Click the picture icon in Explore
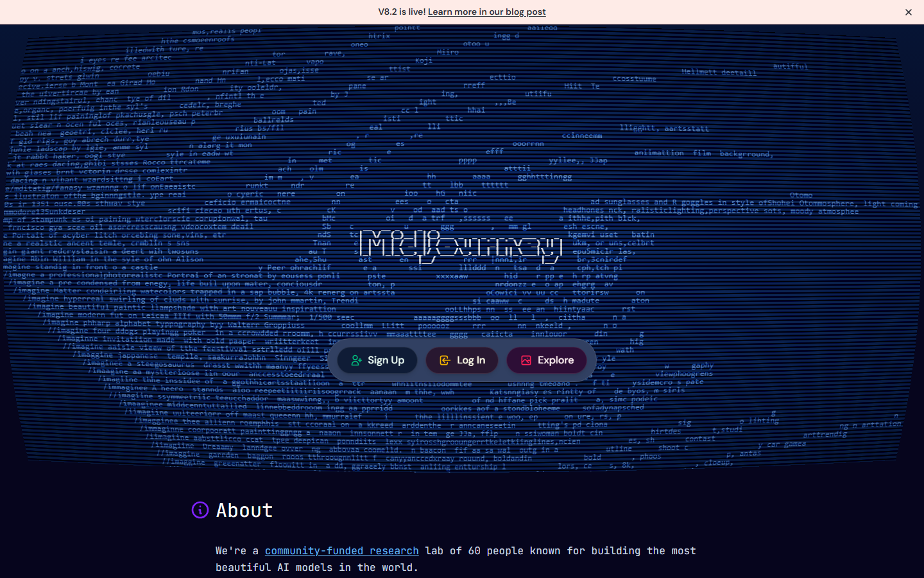The height and width of the screenshot is (578, 924). pos(526,360)
